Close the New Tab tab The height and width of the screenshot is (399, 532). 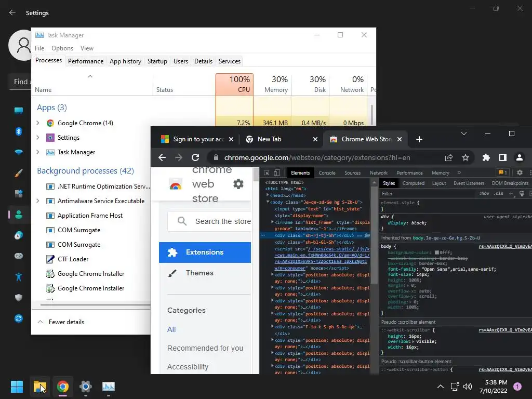(x=315, y=139)
